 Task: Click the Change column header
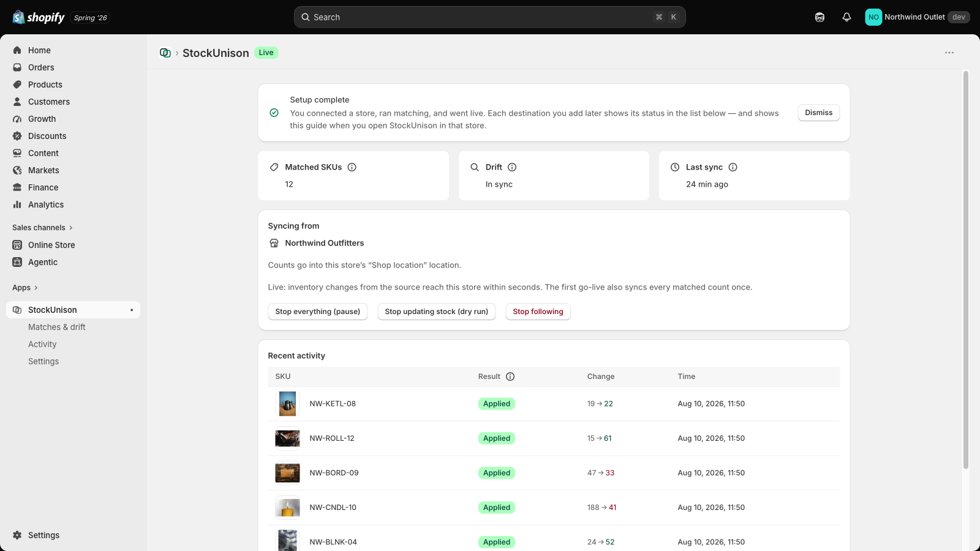coord(601,377)
